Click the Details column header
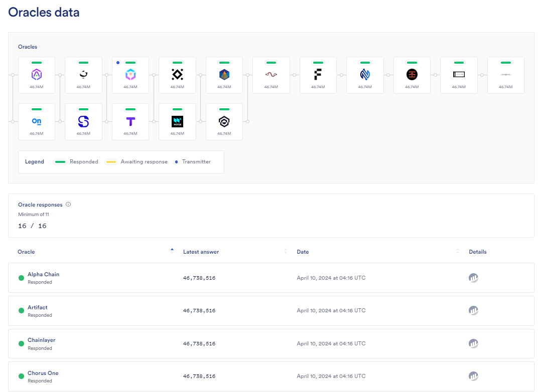Viewport: 538px width, 392px height. (x=478, y=252)
